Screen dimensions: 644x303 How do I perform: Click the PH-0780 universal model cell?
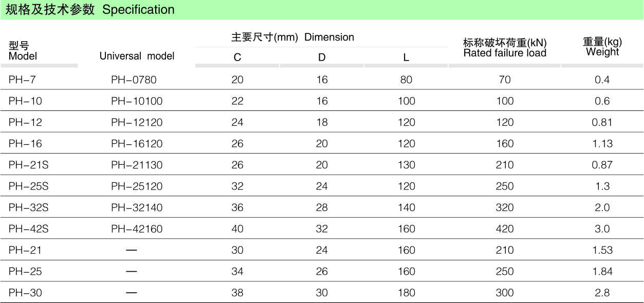tap(134, 80)
